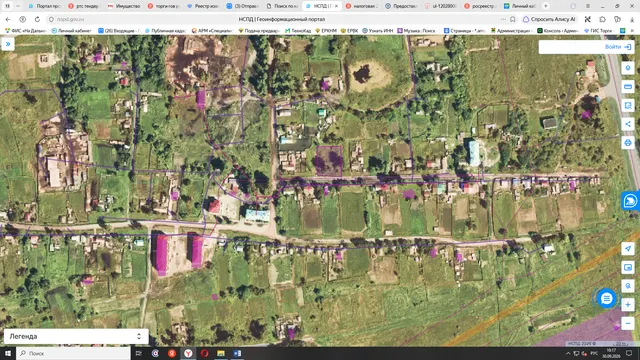Image resolution: width=640 pixels, height=360 pixels.
Task: Open the notification center on taskbar
Action: point(629,353)
